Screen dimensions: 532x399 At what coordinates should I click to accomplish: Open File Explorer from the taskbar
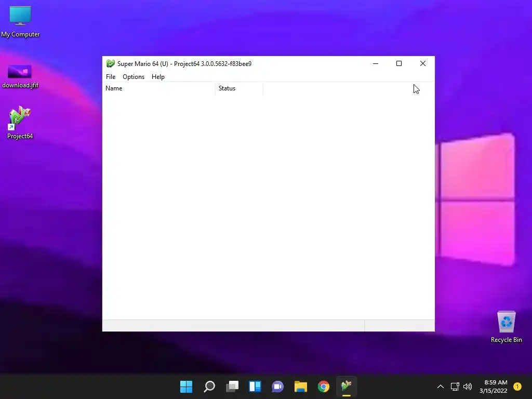pyautogui.click(x=301, y=387)
